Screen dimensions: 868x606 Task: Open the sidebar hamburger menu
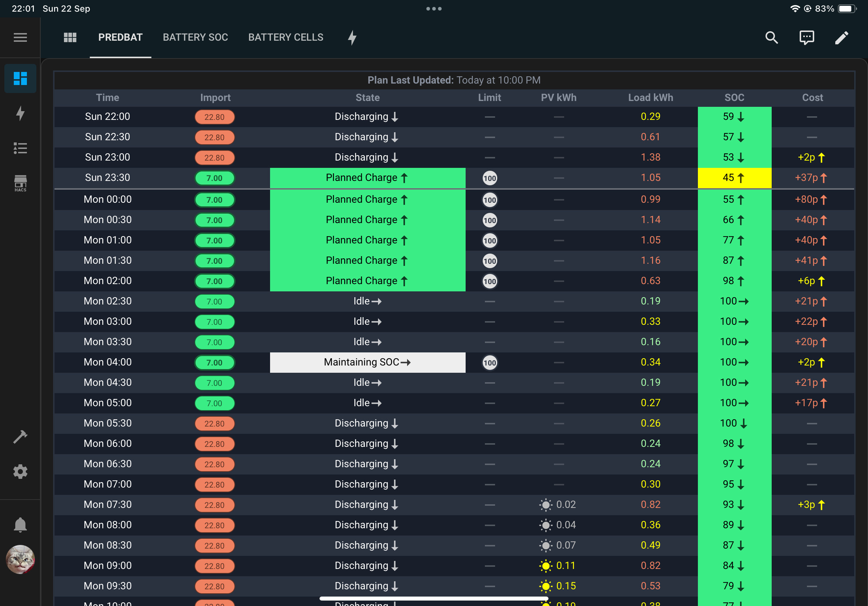pyautogui.click(x=20, y=37)
